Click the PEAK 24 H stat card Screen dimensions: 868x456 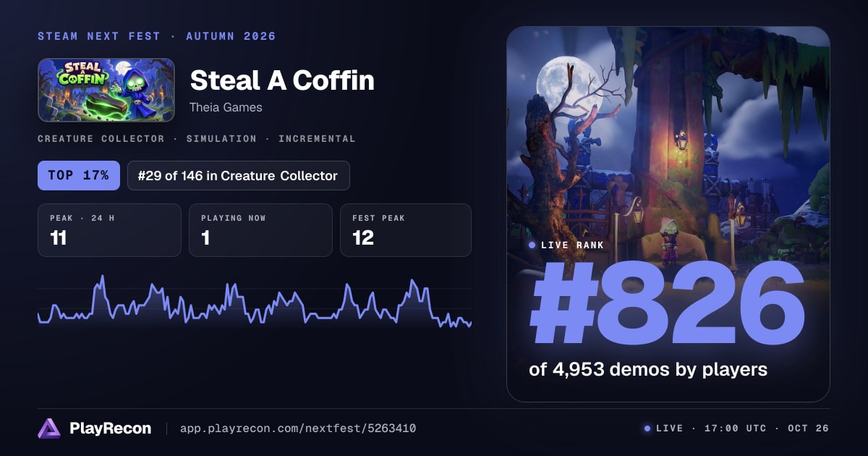pos(109,230)
